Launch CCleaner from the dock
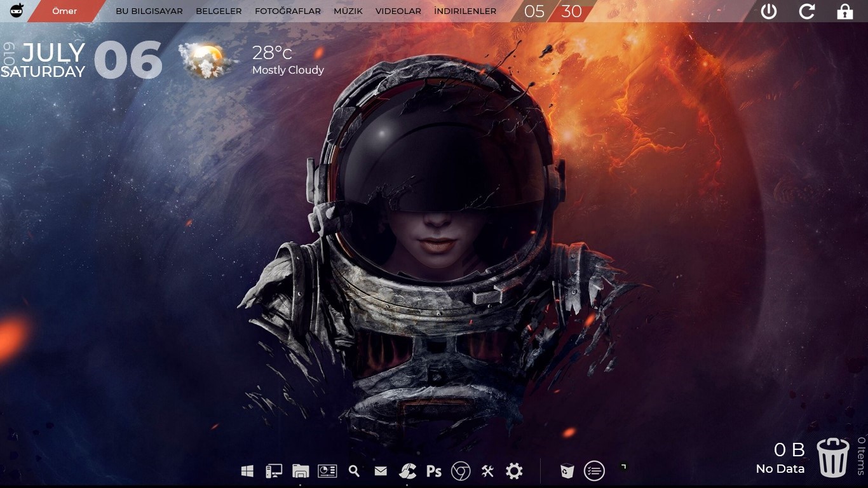The image size is (868, 488). (407, 471)
